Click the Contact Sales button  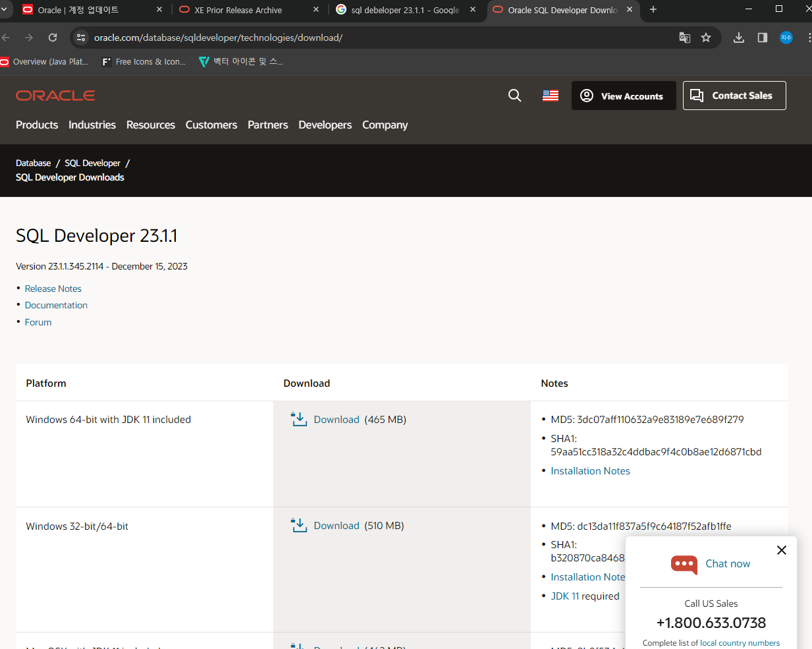pyautogui.click(x=734, y=96)
